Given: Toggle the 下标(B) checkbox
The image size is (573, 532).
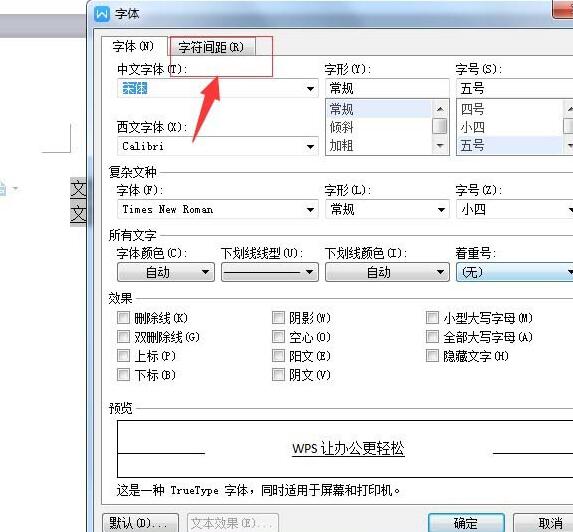Looking at the screenshot, I should (123, 375).
